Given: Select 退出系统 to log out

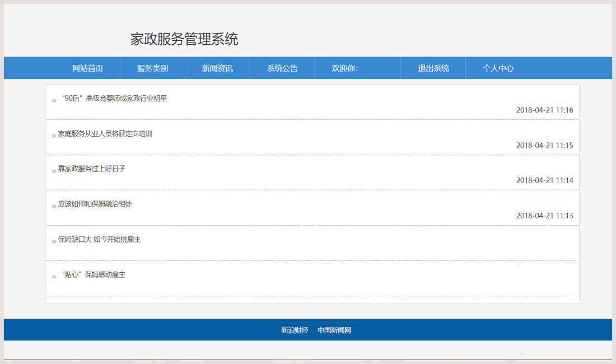Looking at the screenshot, I should point(433,68).
